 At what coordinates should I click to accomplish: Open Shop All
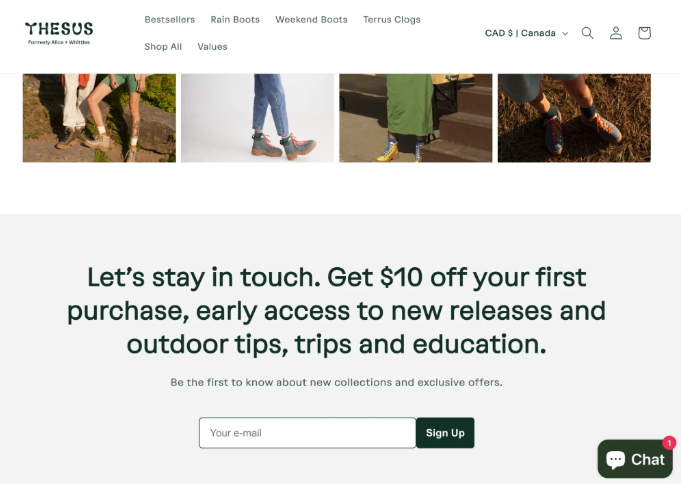[163, 46]
